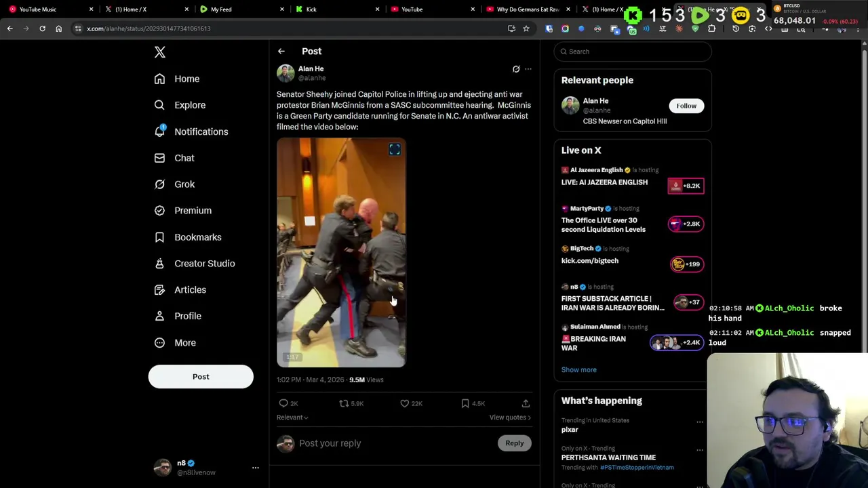Expand the More menu in sidebar
Image resolution: width=868 pixels, height=488 pixels.
(175, 342)
